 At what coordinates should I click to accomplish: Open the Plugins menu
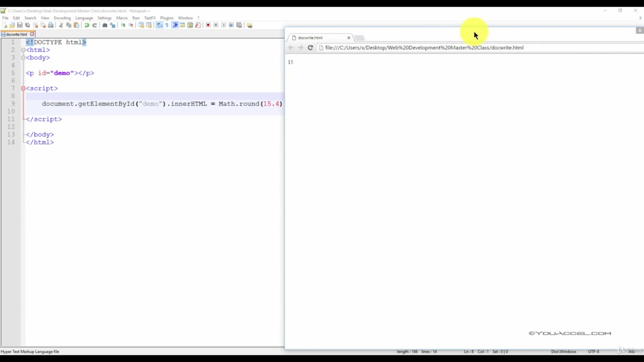tap(167, 18)
